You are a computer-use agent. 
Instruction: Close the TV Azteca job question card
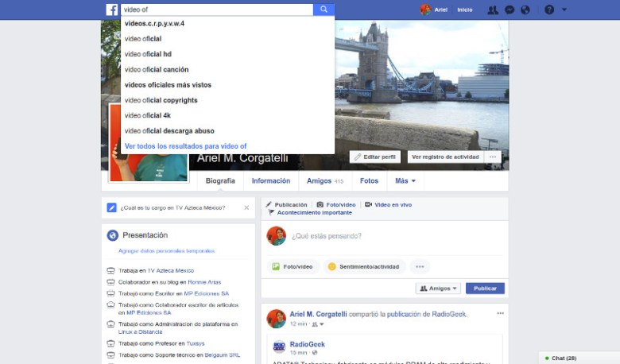click(246, 207)
